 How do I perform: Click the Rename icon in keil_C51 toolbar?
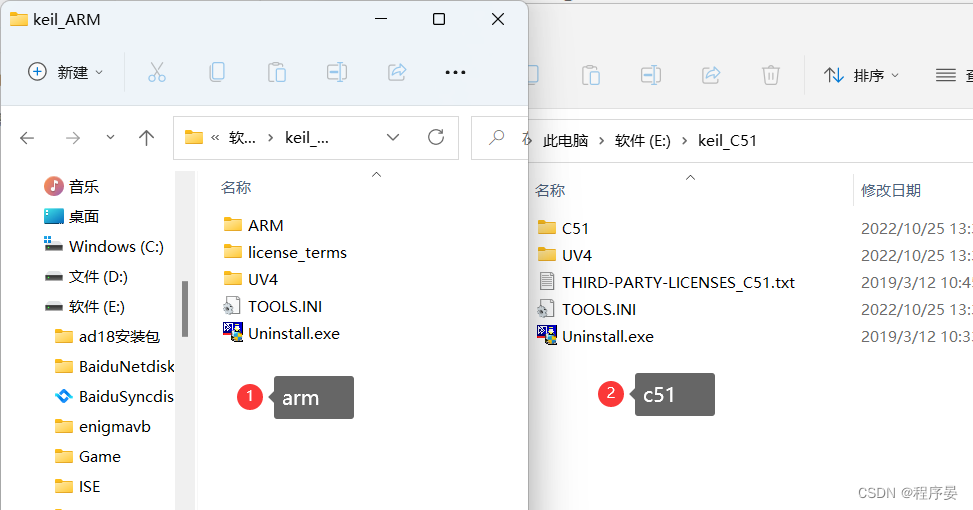pyautogui.click(x=651, y=75)
